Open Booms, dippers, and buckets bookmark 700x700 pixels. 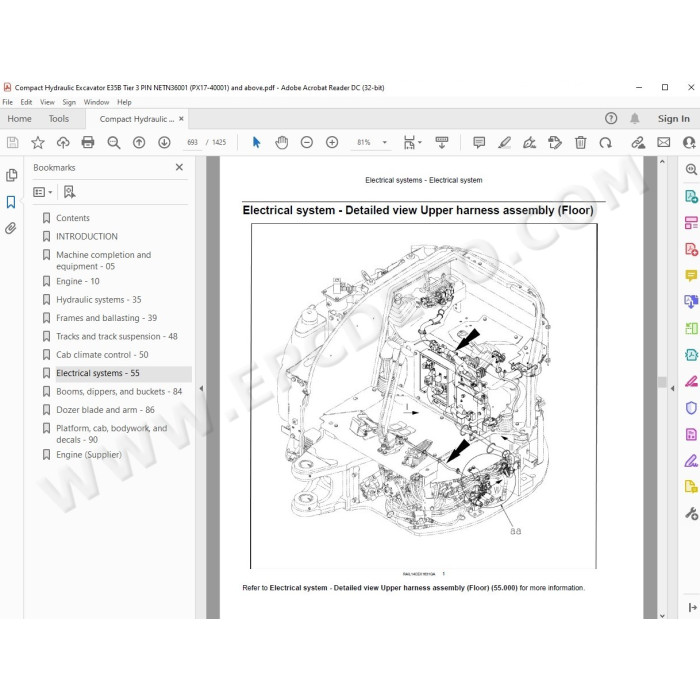(x=119, y=391)
